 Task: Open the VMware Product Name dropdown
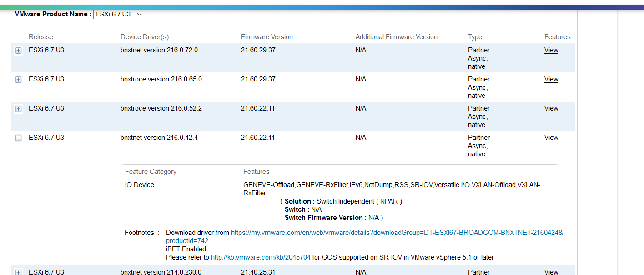(x=119, y=14)
